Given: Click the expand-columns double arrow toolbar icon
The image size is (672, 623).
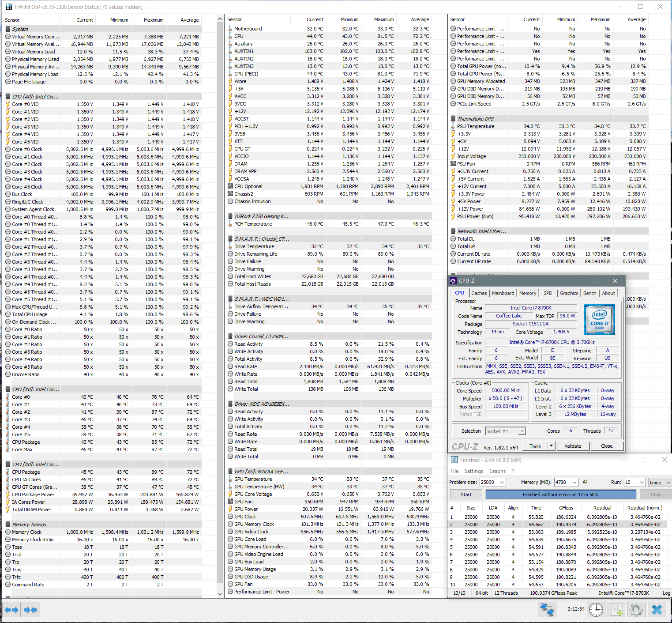Looking at the screenshot, I should [11, 610].
